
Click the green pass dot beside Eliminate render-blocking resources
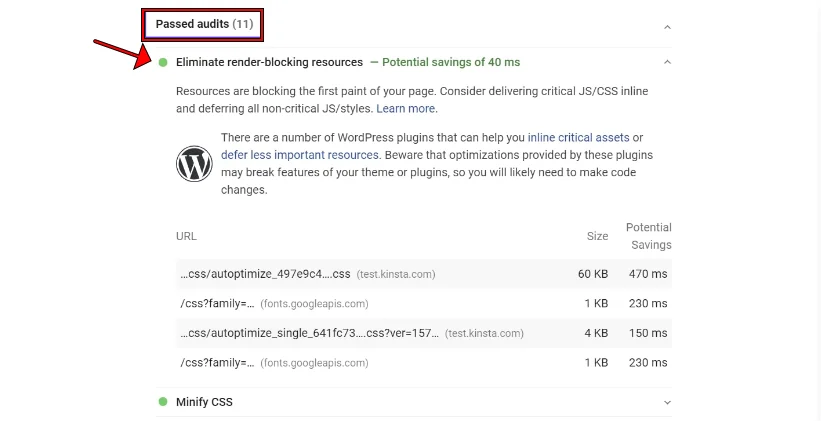coord(163,62)
